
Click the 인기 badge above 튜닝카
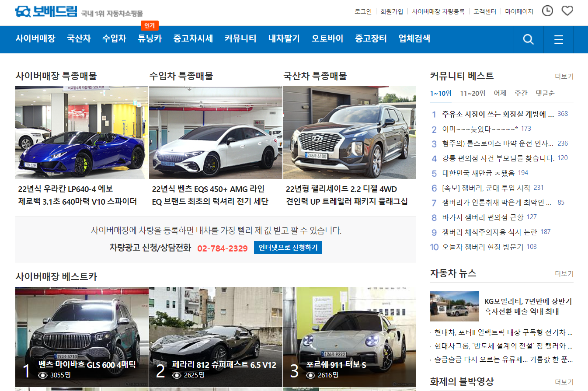[x=150, y=26]
